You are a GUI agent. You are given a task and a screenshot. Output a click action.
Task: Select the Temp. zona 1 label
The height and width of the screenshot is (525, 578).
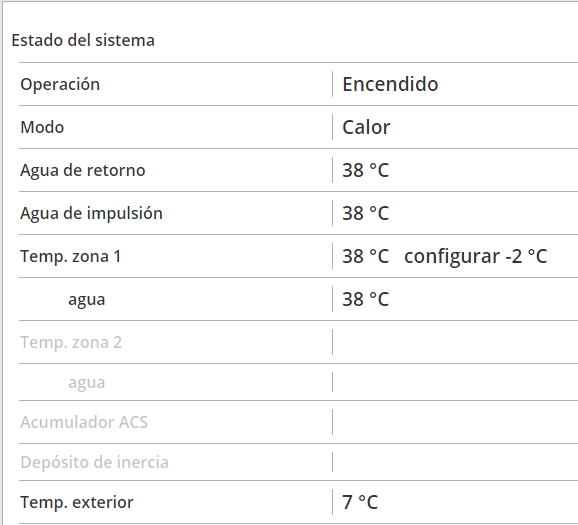tap(70, 256)
